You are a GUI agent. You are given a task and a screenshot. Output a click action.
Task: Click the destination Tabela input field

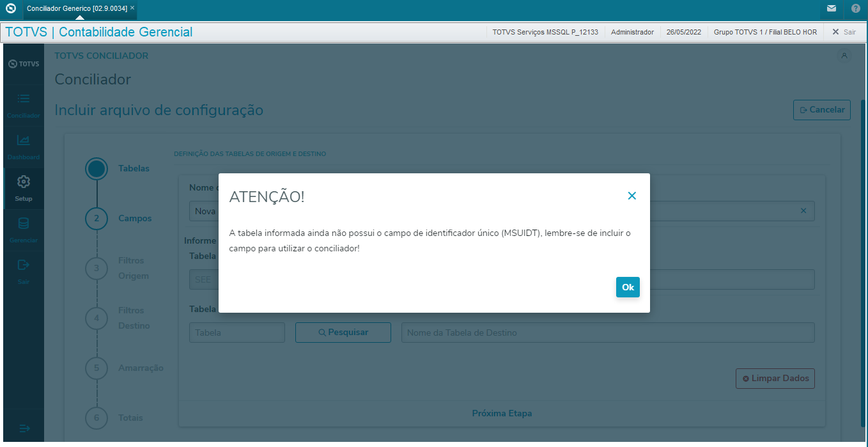pyautogui.click(x=237, y=333)
